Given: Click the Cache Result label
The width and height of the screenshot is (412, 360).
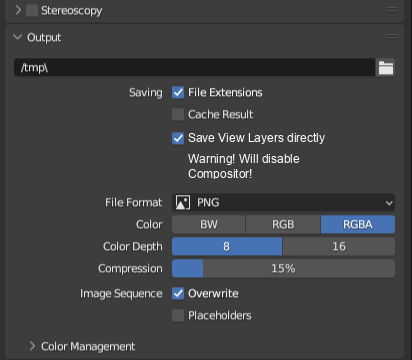Looking at the screenshot, I should (x=220, y=114).
